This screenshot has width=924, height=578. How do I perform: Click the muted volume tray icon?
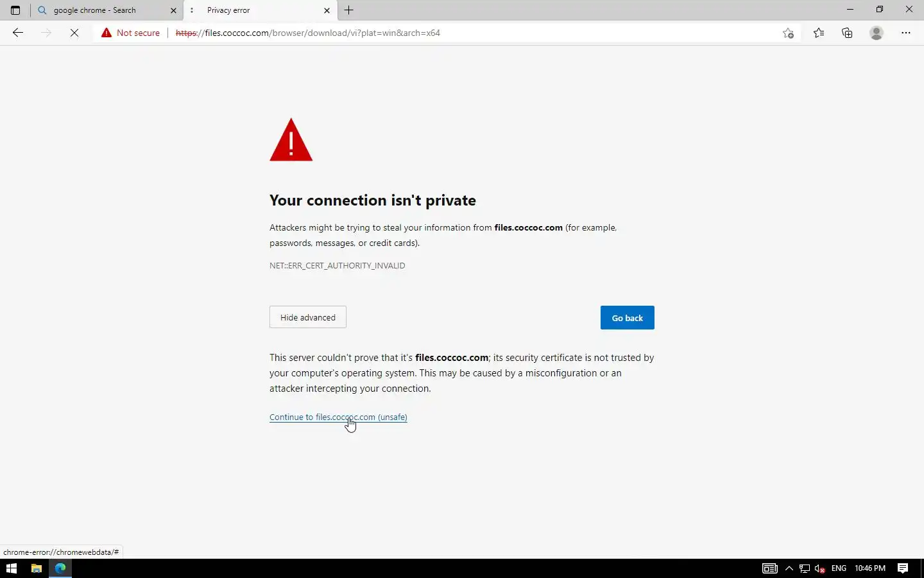click(820, 568)
